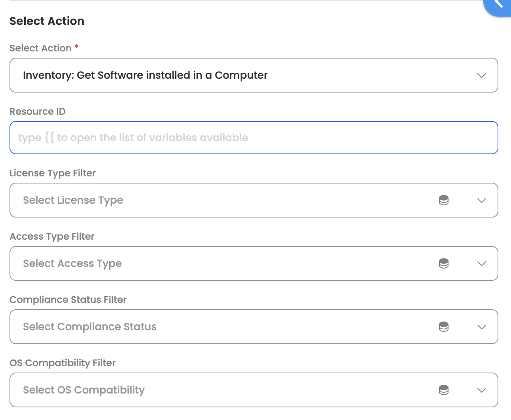Click the OS Compatibility Filter label
This screenshot has width=511, height=420.
[x=62, y=363]
